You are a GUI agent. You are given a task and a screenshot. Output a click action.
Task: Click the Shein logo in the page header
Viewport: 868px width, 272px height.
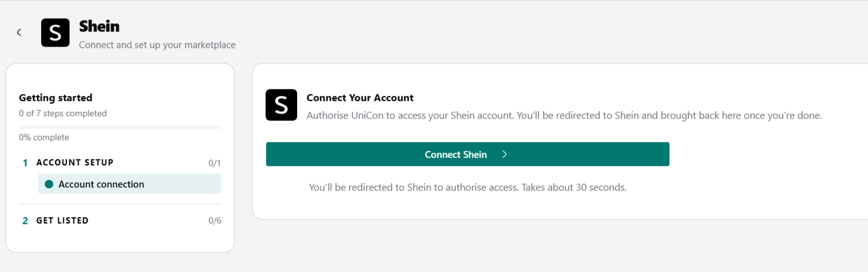[x=55, y=32]
